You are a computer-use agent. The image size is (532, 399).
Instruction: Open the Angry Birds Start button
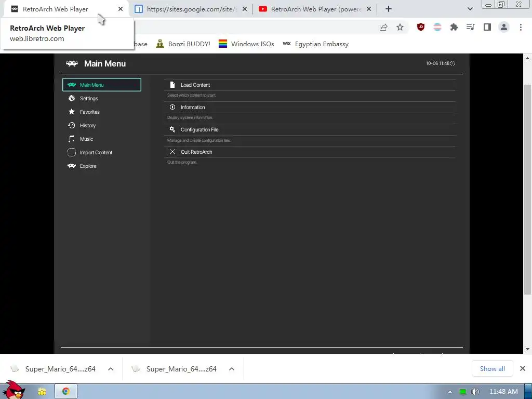(x=14, y=390)
